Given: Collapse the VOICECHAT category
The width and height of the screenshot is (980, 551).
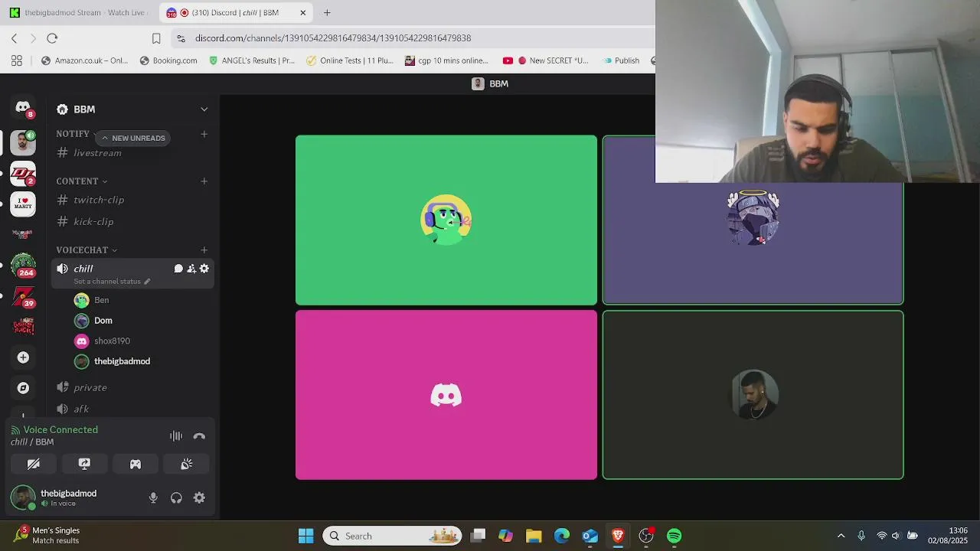Looking at the screenshot, I should 87,250.
